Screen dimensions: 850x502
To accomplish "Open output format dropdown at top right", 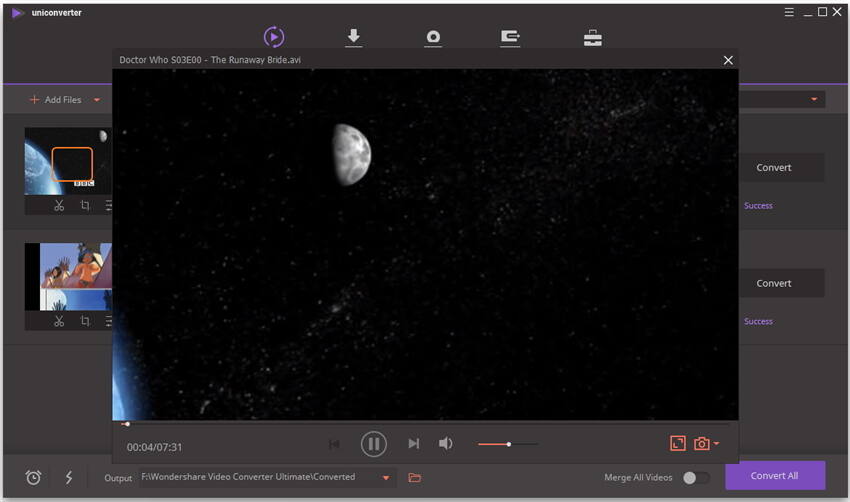I will click(x=814, y=99).
